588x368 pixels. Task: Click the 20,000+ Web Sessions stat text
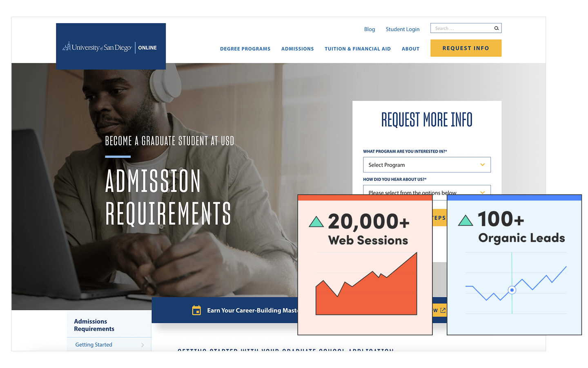tap(368, 229)
